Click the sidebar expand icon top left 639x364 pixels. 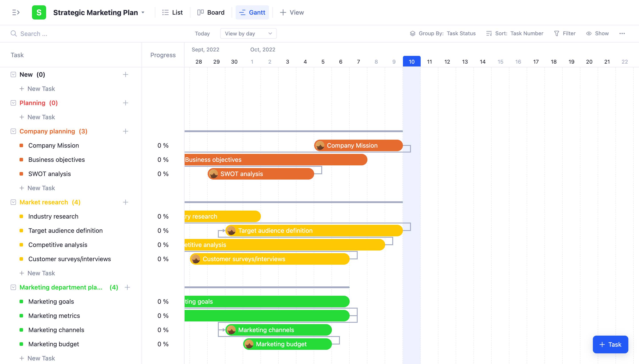coord(16,12)
